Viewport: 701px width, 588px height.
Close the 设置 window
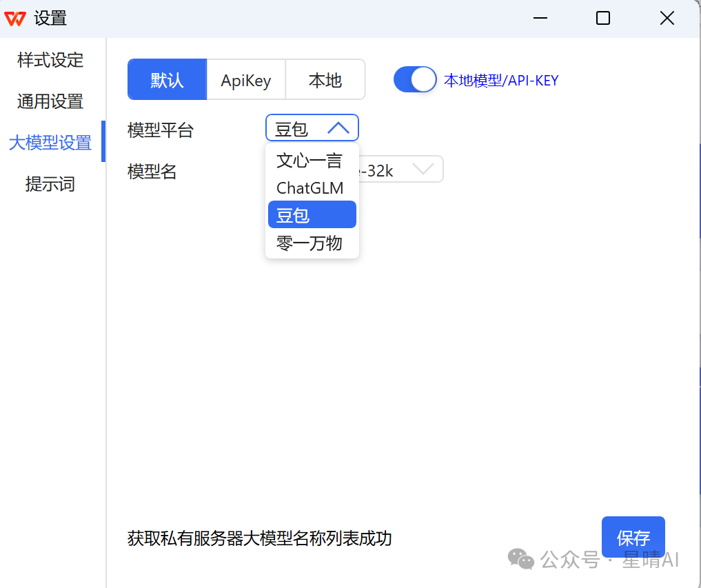pyautogui.click(x=667, y=19)
